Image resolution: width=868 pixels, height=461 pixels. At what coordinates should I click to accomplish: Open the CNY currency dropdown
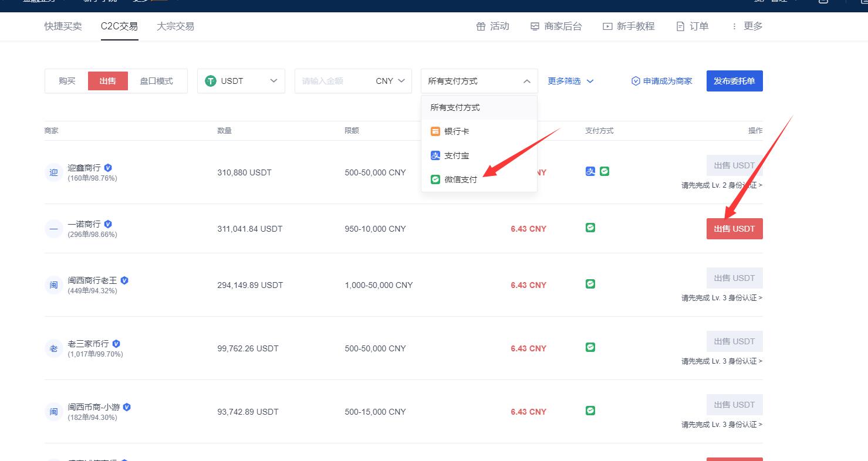point(391,81)
